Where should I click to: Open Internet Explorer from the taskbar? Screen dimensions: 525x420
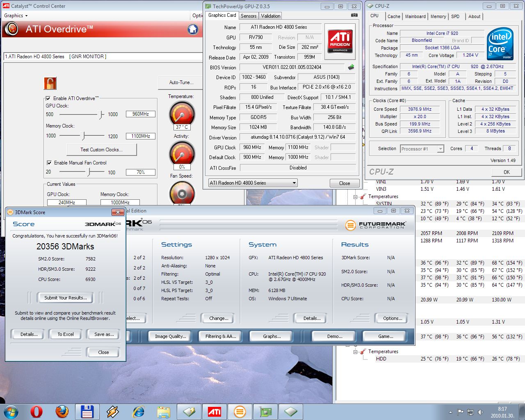coord(138,411)
